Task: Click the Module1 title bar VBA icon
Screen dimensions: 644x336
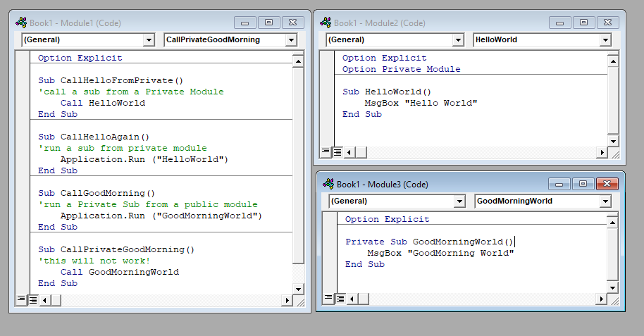Action: (21, 23)
